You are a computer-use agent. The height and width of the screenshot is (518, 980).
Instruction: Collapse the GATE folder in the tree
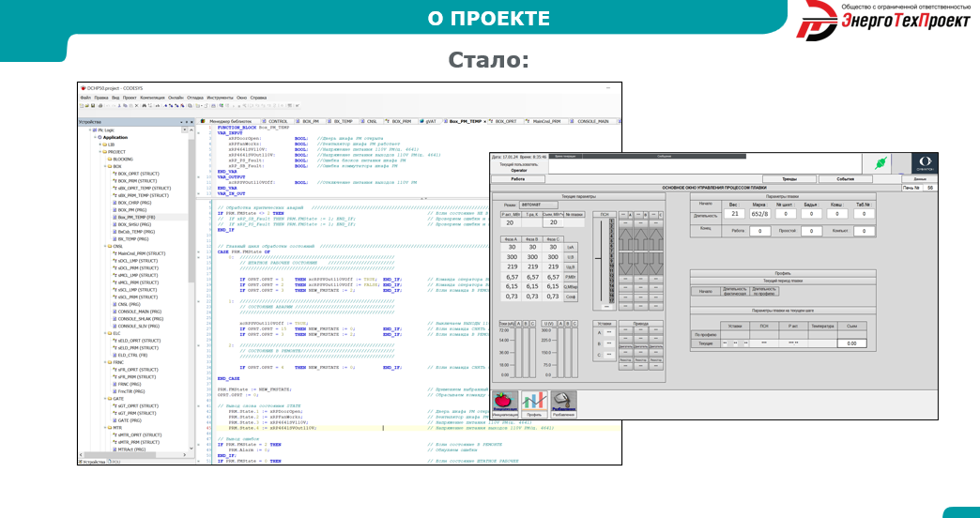pyautogui.click(x=104, y=398)
